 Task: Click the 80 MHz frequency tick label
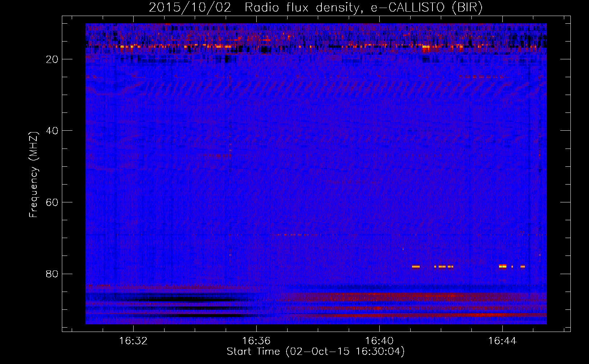coord(52,274)
